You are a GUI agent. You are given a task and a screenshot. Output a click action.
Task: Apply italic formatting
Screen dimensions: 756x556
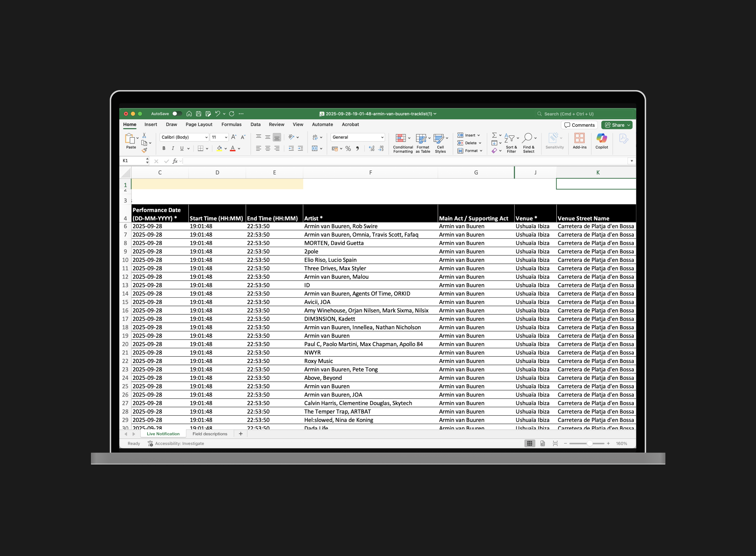(x=173, y=148)
